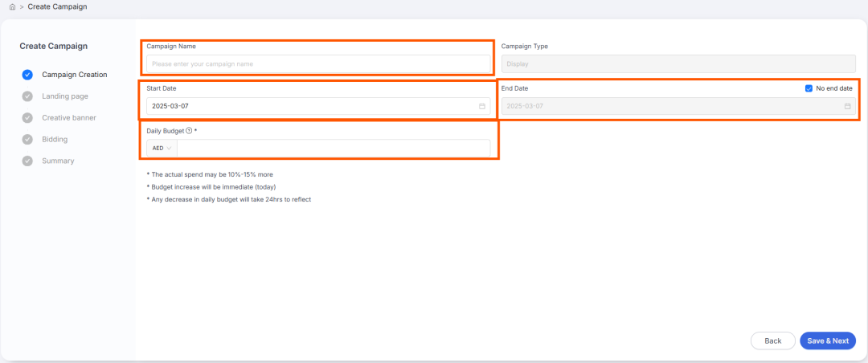This screenshot has width=868, height=363.
Task: Click the Daily Budget info icon
Action: [x=189, y=131]
